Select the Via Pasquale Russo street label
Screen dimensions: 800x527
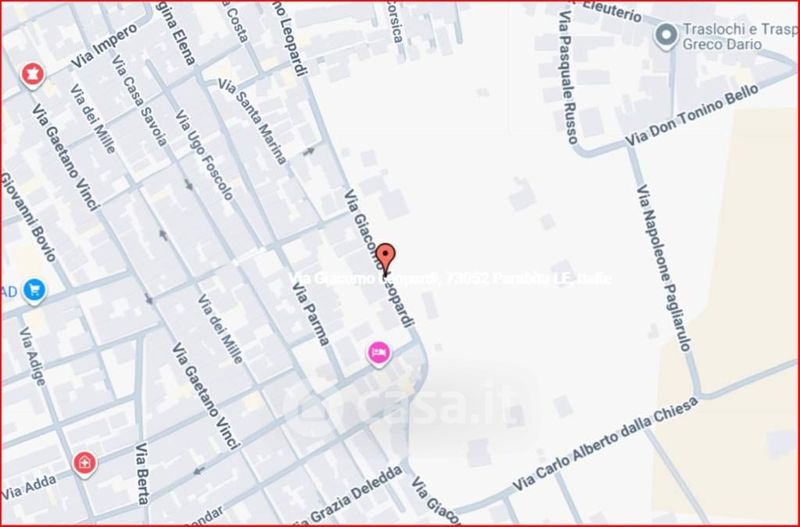tap(568, 78)
